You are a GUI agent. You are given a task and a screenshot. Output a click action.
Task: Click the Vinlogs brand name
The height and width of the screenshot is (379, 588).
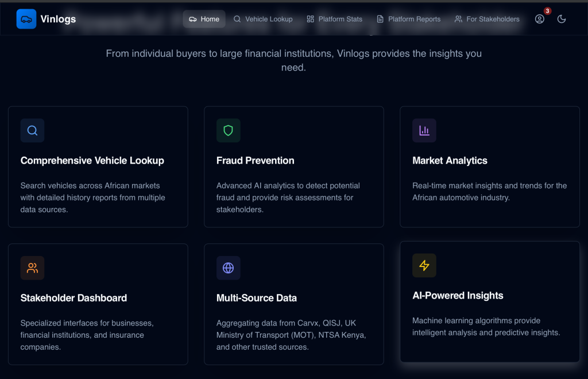[58, 20]
